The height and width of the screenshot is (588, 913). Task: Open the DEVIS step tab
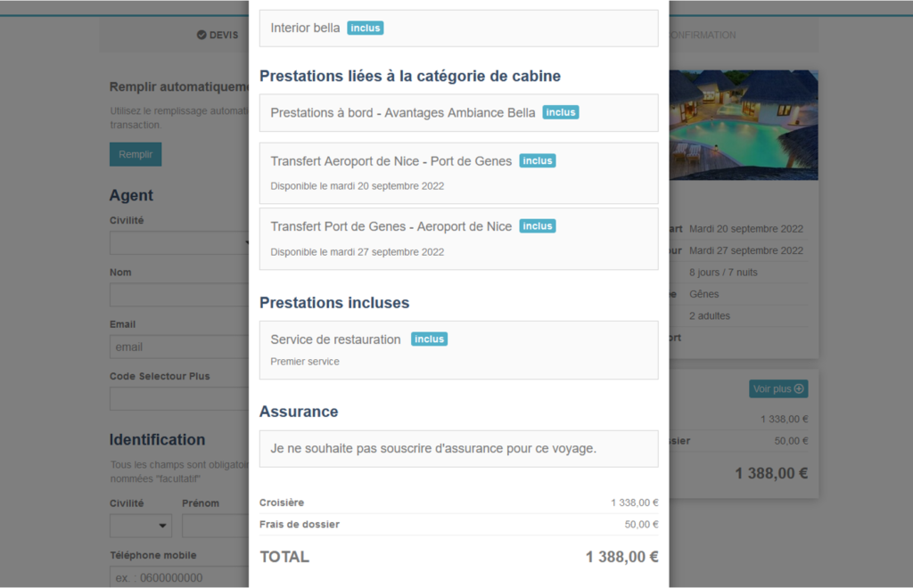pos(218,35)
